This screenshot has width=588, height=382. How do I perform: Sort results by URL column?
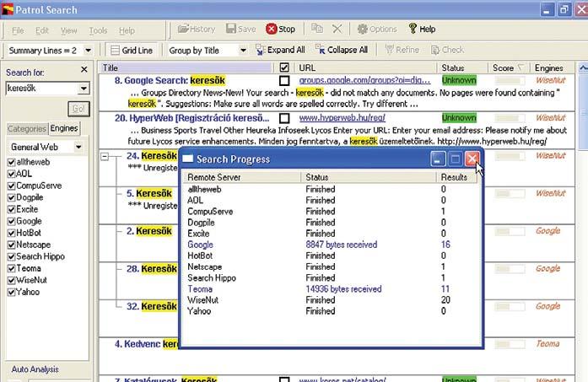point(367,67)
